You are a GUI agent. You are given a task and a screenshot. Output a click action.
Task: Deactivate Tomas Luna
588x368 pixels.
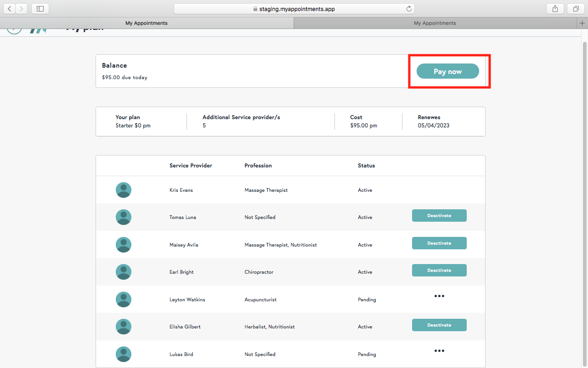[439, 216]
